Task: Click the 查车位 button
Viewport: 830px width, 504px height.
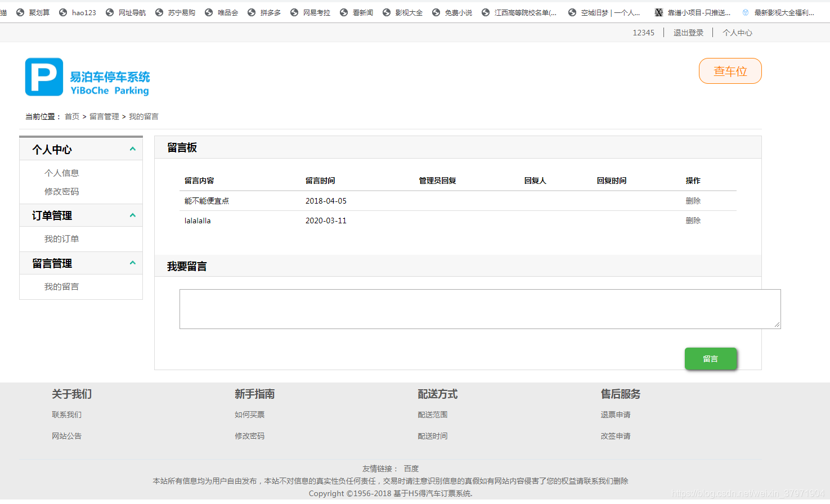Action: coord(730,71)
